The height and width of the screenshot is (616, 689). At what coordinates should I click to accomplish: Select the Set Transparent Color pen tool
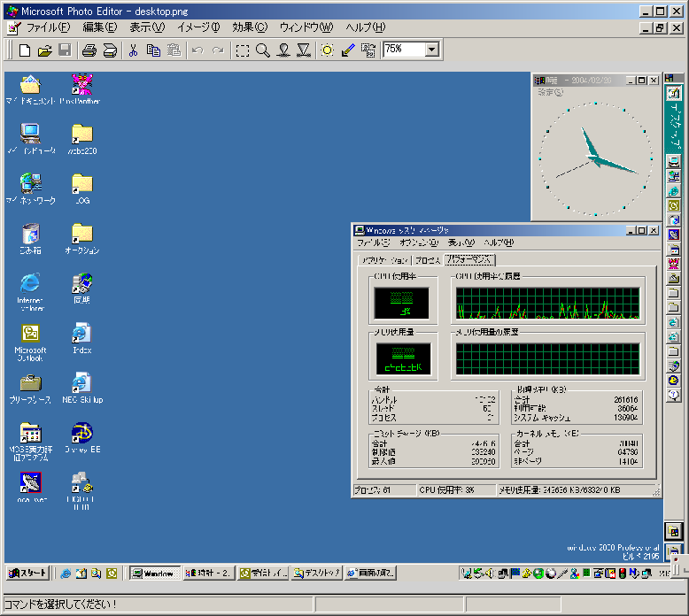click(347, 50)
